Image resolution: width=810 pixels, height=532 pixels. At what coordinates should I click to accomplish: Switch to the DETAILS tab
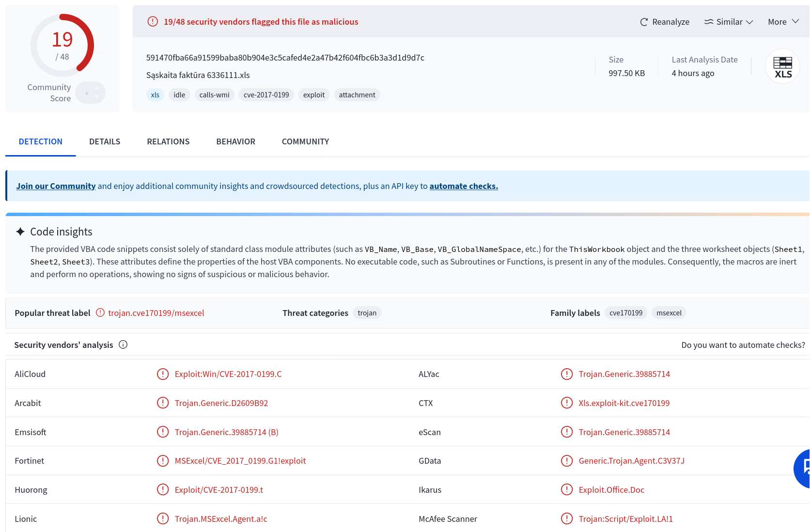point(105,141)
